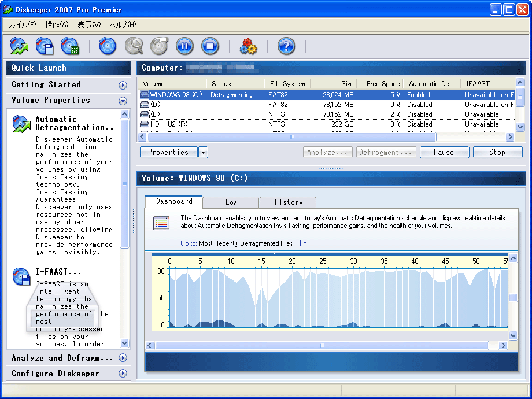Sort by the Status column header
This screenshot has height=399, width=532.
(235, 84)
